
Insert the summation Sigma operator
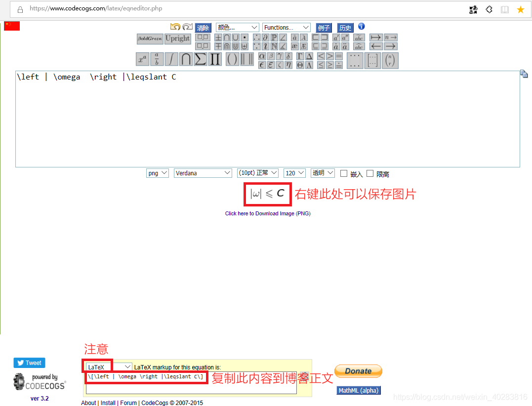click(200, 59)
